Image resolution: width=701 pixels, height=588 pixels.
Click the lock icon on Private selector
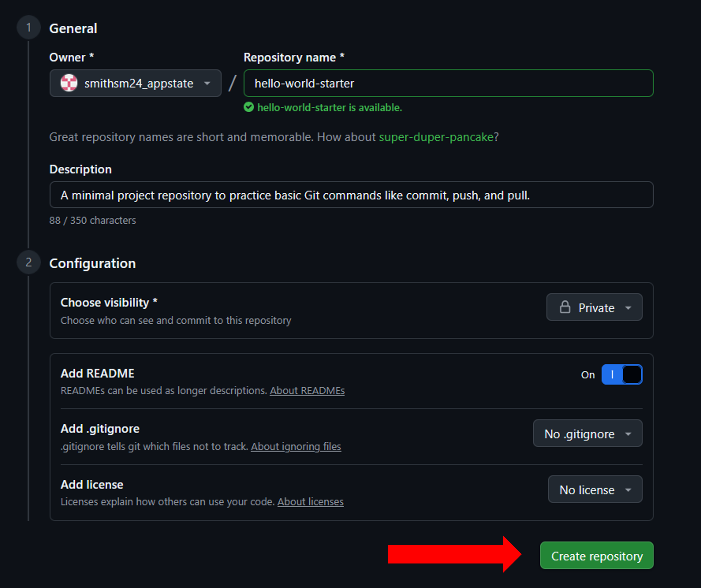point(565,307)
